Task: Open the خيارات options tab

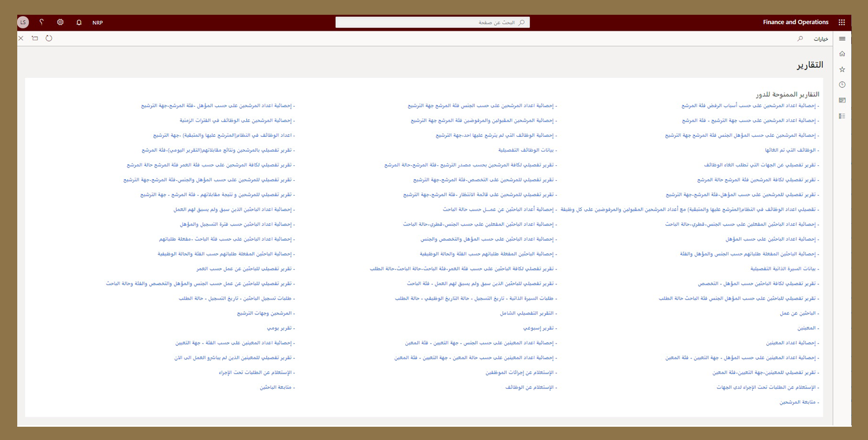Action: click(821, 39)
